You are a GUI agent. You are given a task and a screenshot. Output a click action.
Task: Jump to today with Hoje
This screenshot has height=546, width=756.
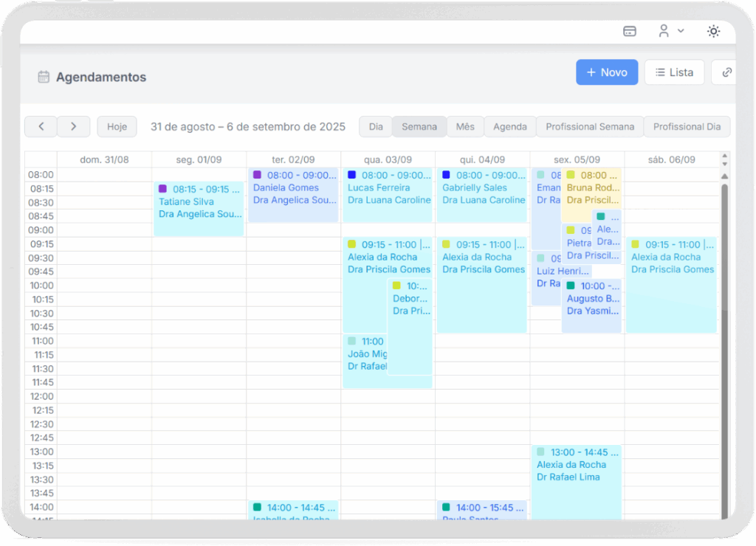click(x=117, y=126)
